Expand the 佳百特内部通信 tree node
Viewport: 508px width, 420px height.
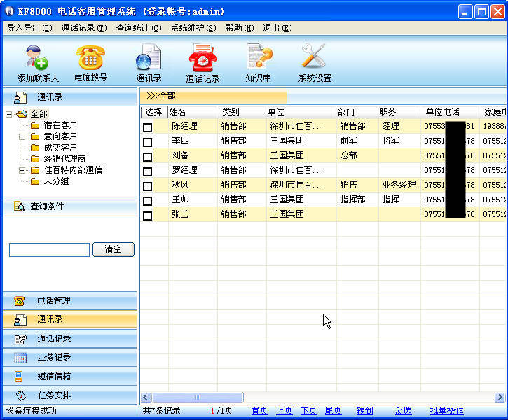coord(22,170)
